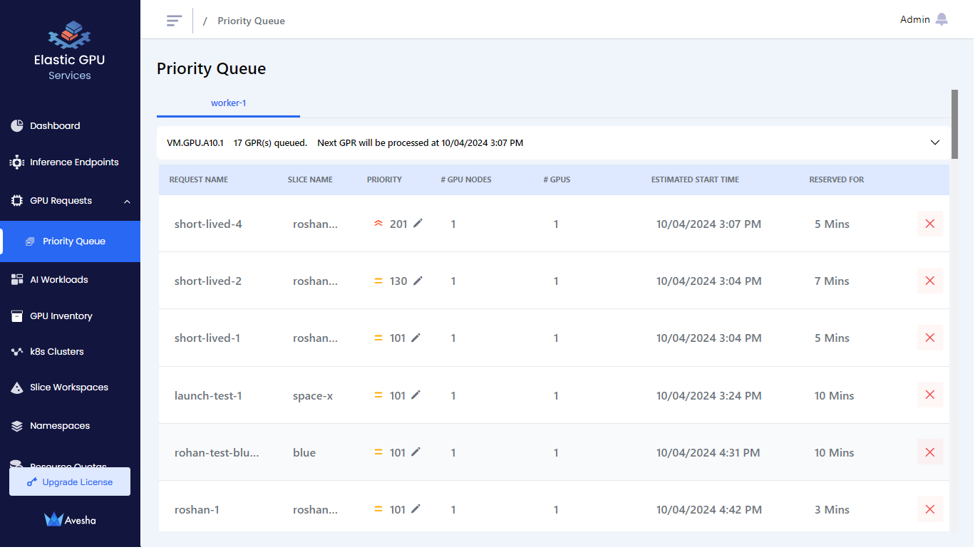Viewport: 980px width, 557px height.
Task: Click the Admin user label
Action: 914,20
